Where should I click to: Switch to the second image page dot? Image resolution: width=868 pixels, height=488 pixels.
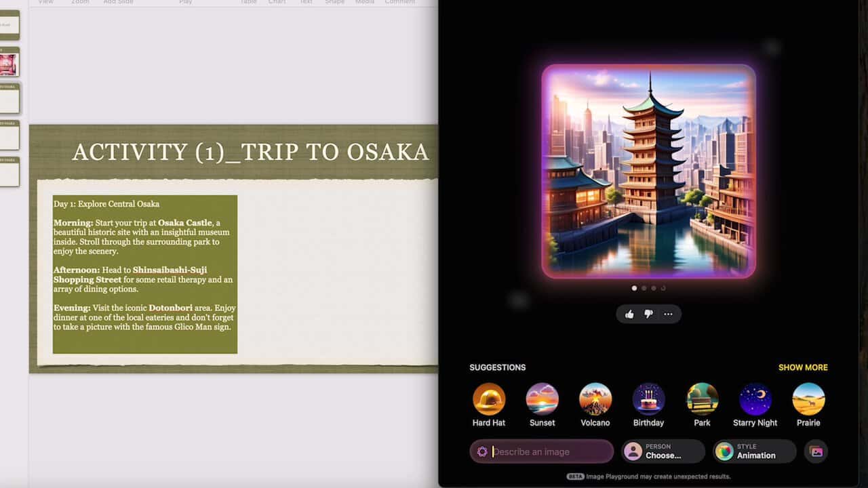point(644,288)
